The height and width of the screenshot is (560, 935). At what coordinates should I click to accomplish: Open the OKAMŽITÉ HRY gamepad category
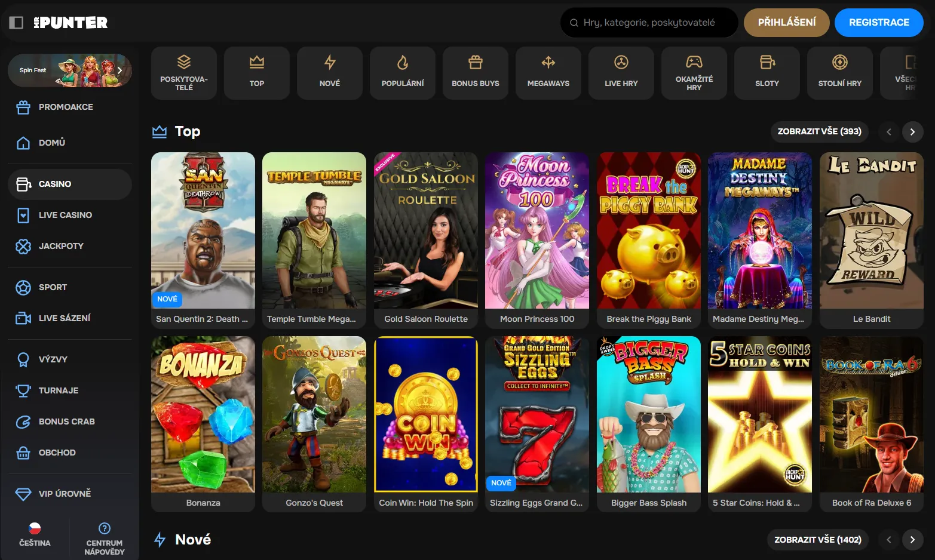pos(694,73)
